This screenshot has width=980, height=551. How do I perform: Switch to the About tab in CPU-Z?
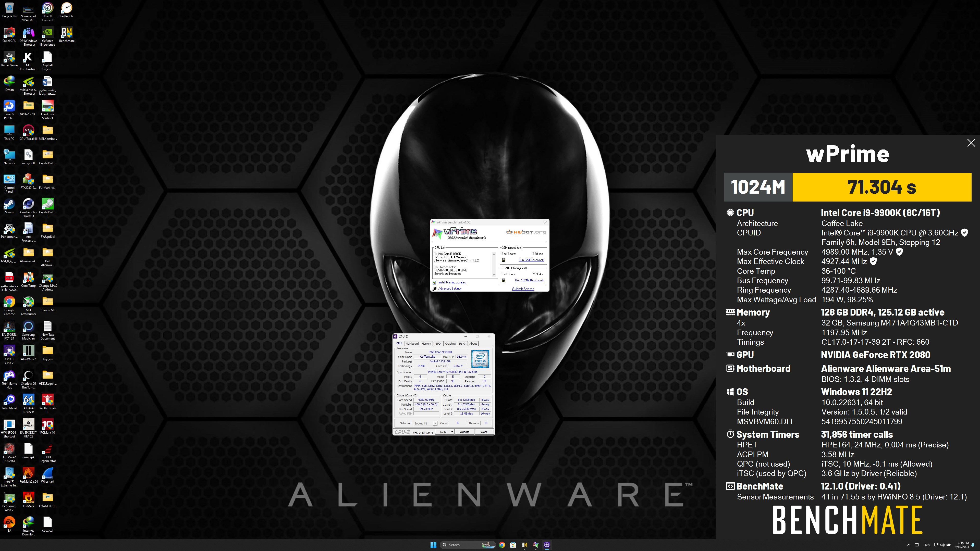point(473,343)
